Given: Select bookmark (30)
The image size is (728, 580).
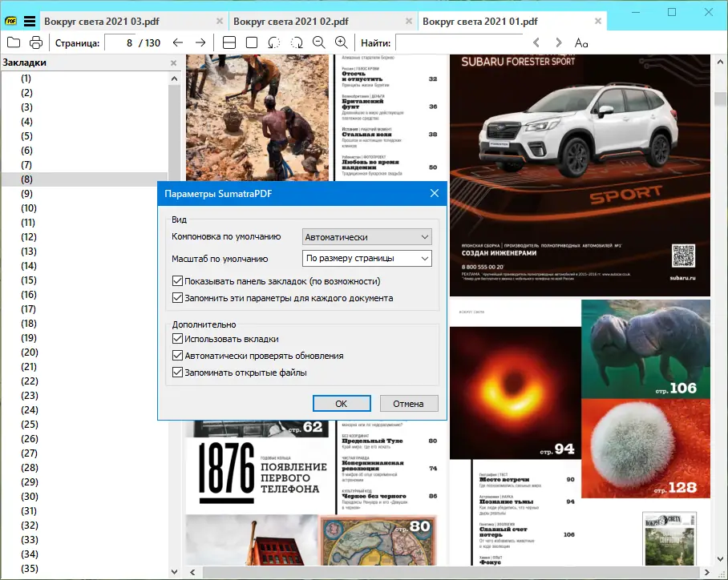Looking at the screenshot, I should tap(30, 496).
